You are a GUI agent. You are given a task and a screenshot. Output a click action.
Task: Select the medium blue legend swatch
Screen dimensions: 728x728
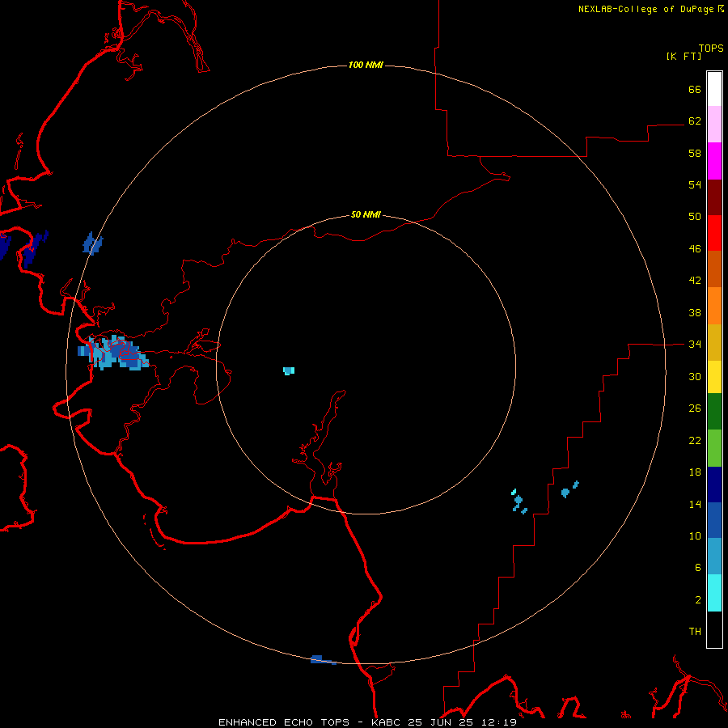point(714,520)
